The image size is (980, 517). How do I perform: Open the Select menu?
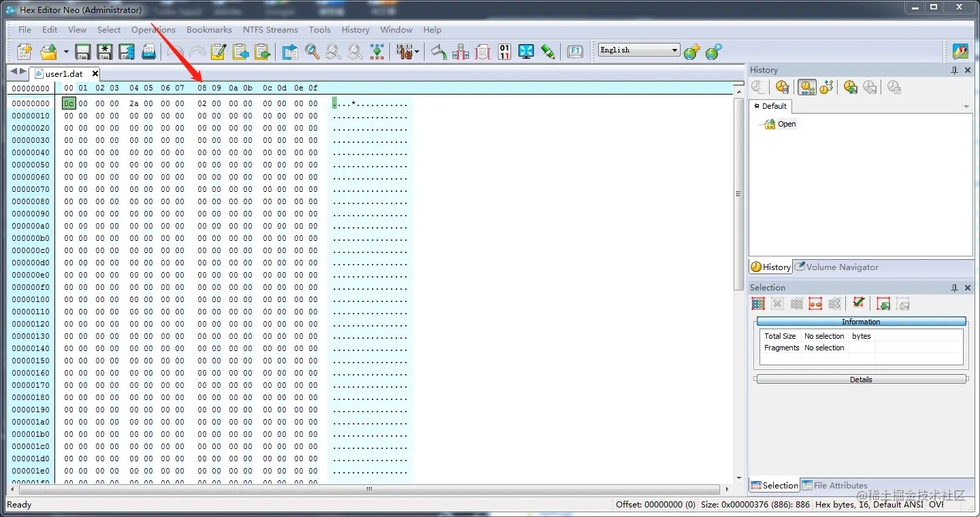(109, 30)
